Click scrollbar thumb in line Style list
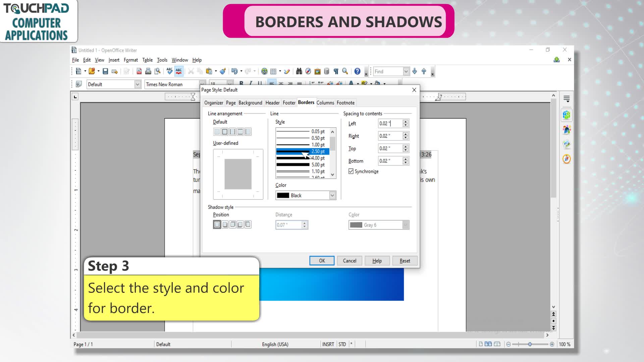 [332, 143]
